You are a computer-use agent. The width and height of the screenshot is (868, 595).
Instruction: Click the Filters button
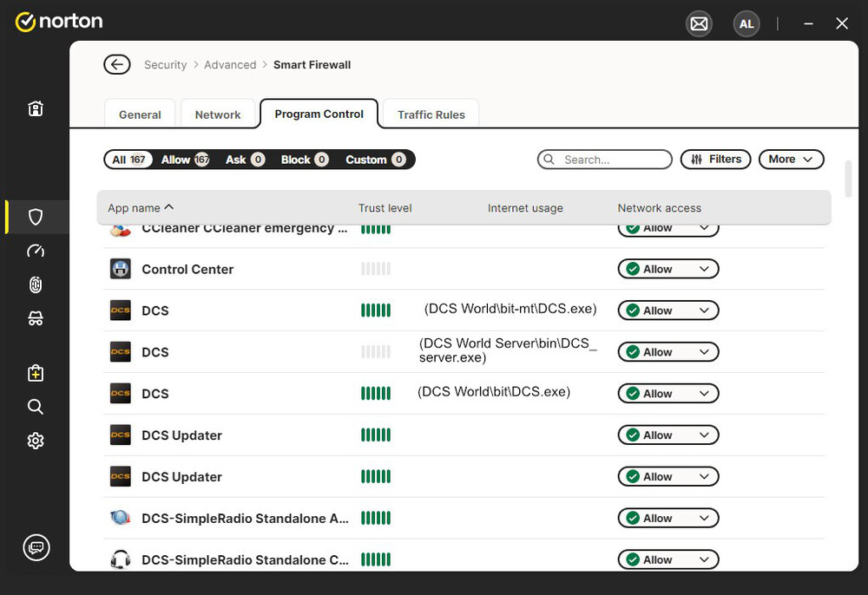click(716, 159)
